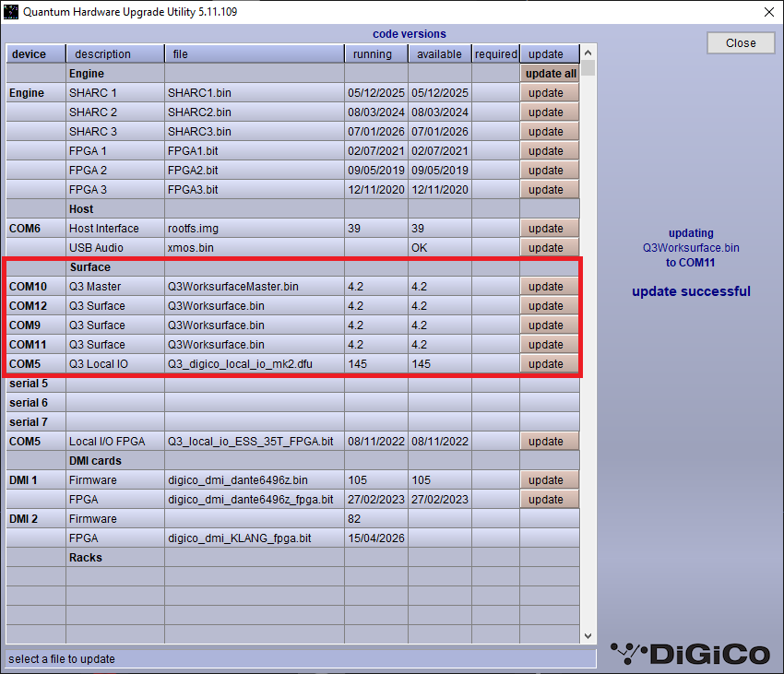This screenshot has height=674, width=784.
Task: Click the update all button
Action: click(550, 74)
